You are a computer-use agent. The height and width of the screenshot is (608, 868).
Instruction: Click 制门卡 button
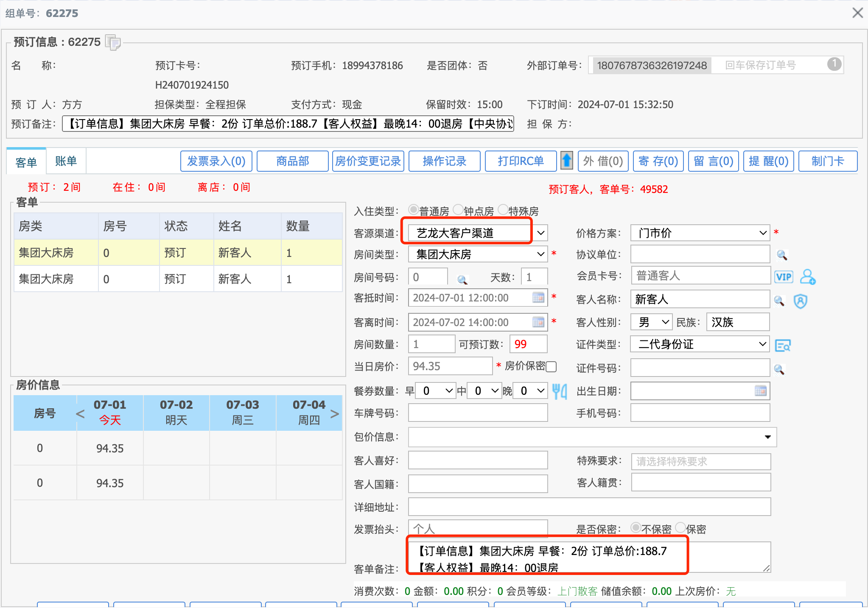tap(828, 161)
